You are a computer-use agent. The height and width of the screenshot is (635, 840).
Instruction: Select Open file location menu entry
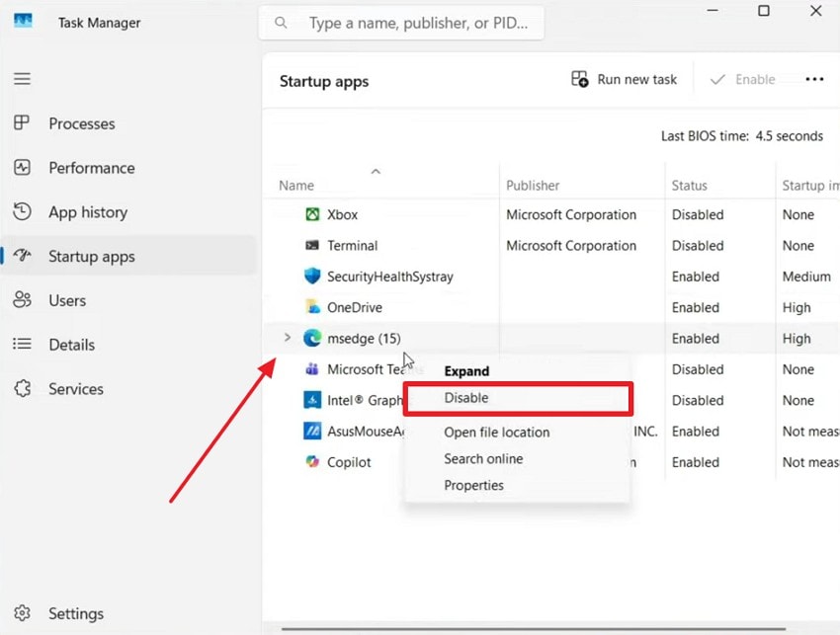pyautogui.click(x=496, y=432)
